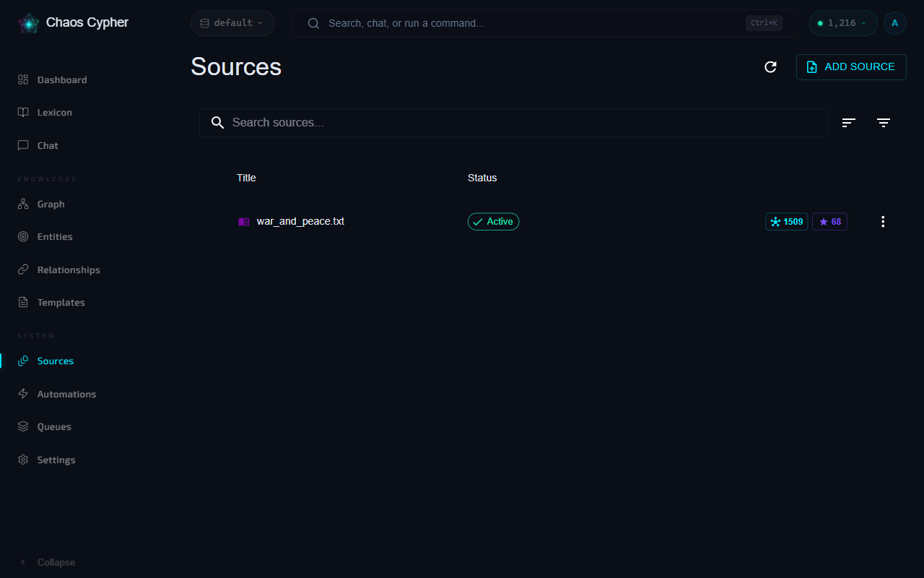Navigate to the Graph view

[51, 204]
